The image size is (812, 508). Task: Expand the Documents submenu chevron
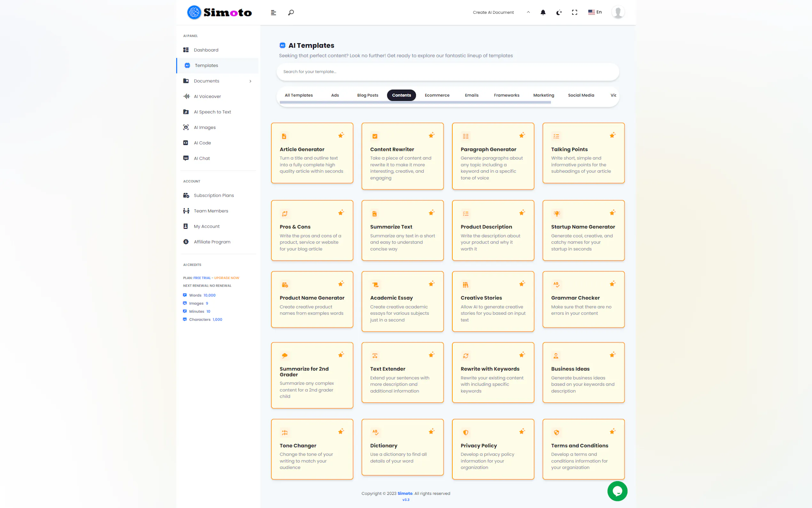coord(250,81)
